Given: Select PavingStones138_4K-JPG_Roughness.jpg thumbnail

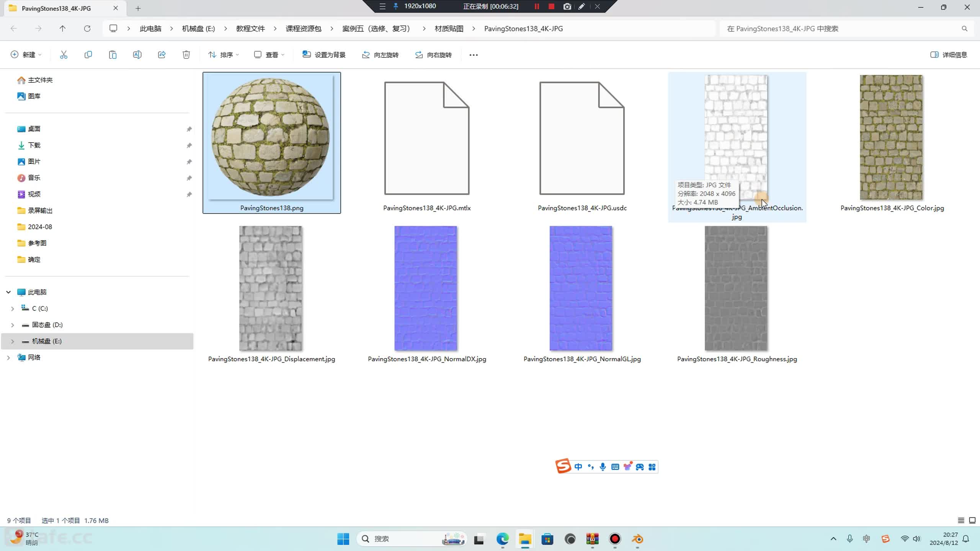Looking at the screenshot, I should click(736, 288).
